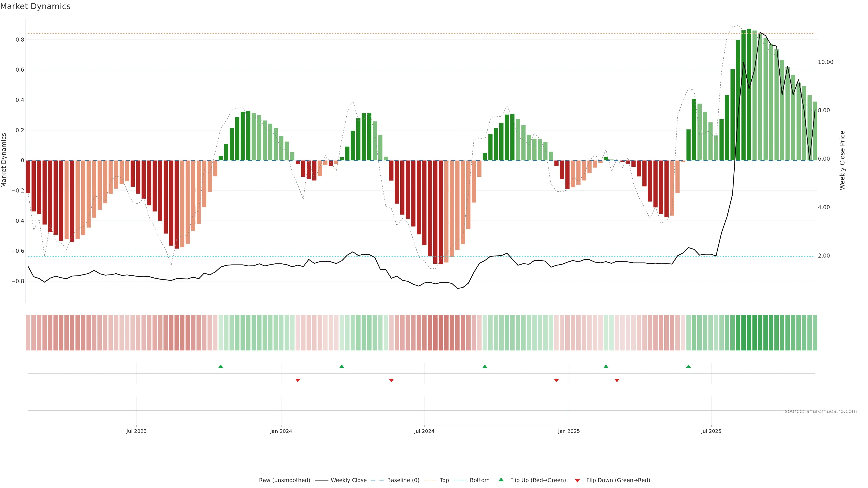Toggle the Weekly Close legend entry
868x488 pixels.
(348, 480)
